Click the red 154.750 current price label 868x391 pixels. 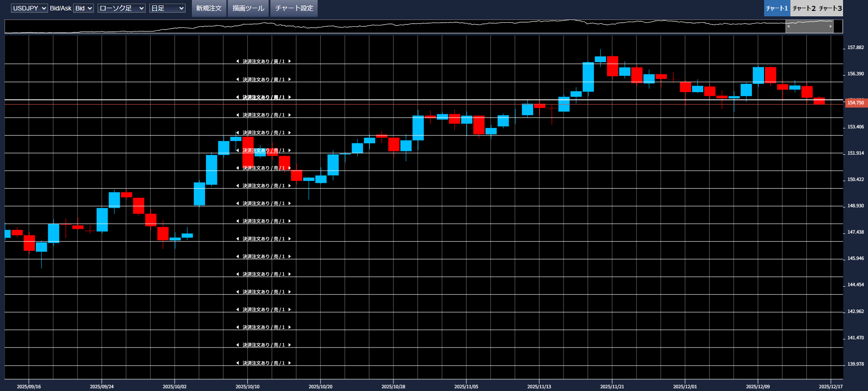(855, 103)
